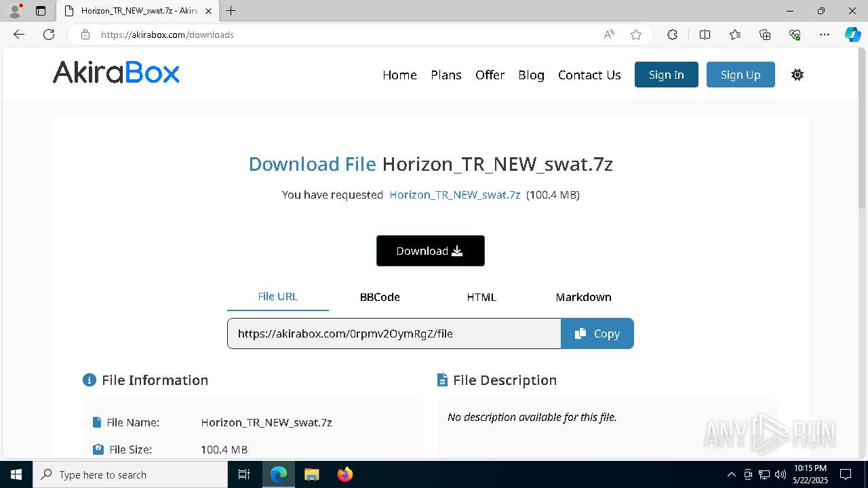Open Edge Settings and more menu

825,35
